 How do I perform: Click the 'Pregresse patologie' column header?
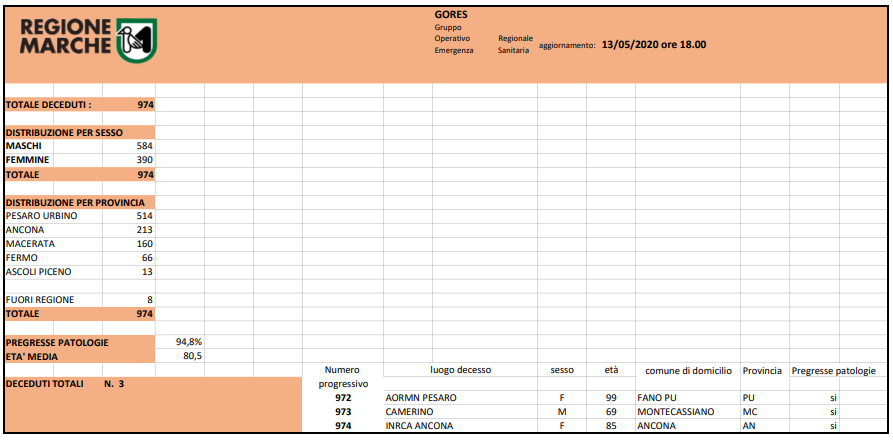point(834,370)
